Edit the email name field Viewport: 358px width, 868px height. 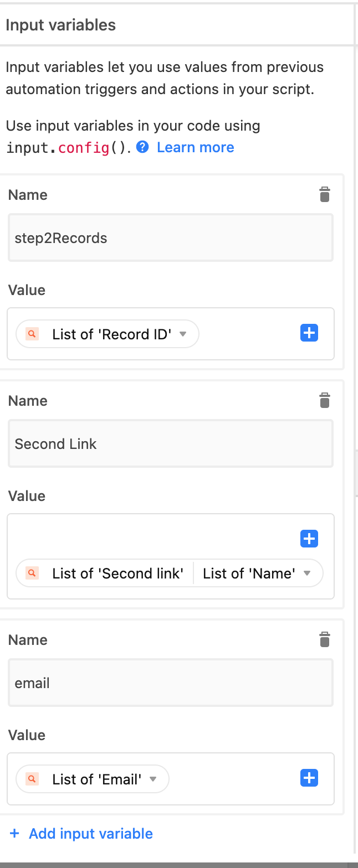171,683
